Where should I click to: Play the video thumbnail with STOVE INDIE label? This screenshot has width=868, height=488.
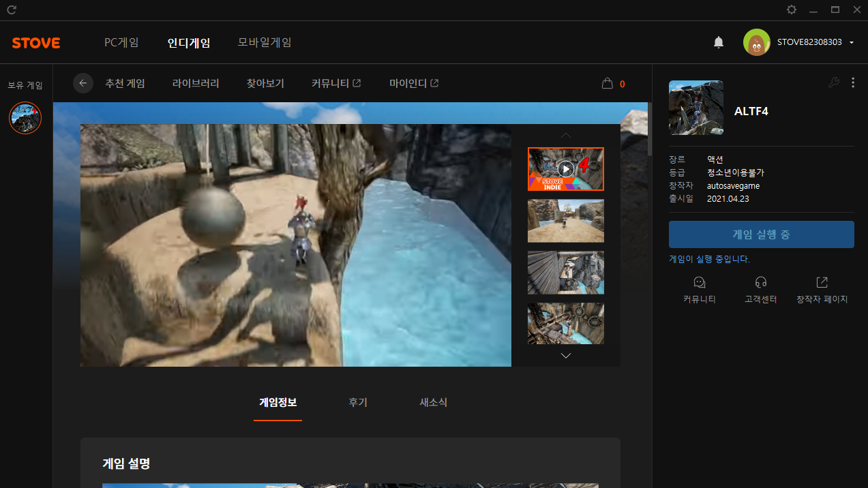point(565,168)
